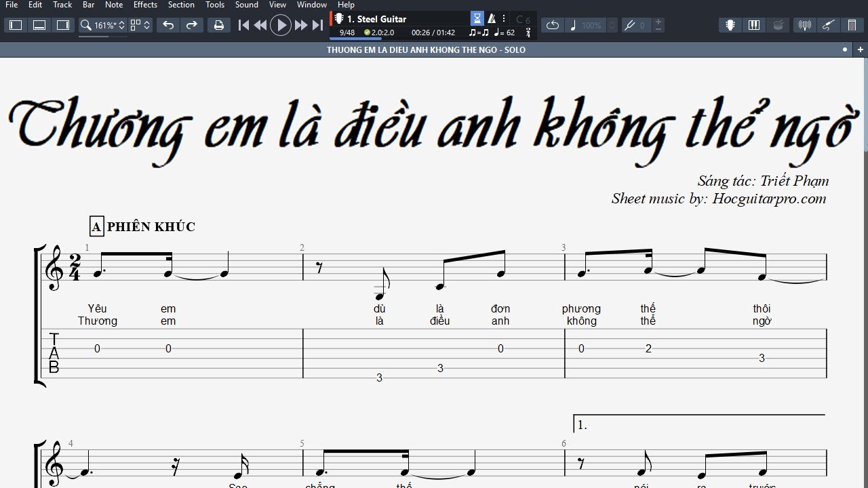The height and width of the screenshot is (488, 868).
Task: Click the '2.0:2.0' time signature indicator
Action: tap(379, 33)
